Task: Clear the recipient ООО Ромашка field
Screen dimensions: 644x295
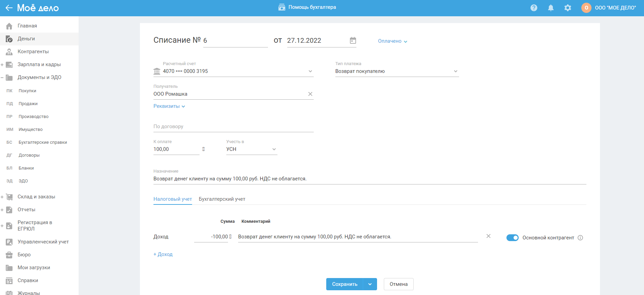Action: pos(310,94)
